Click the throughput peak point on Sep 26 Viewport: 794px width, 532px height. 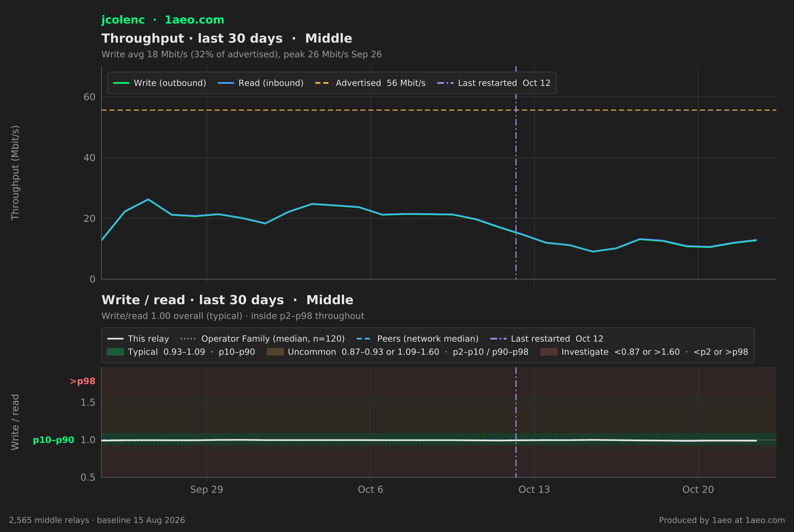[148, 199]
